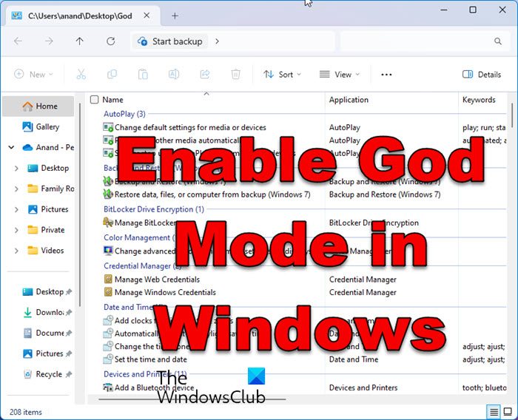Open the View dropdown
Viewport: 518px width, 420px height.
click(339, 74)
